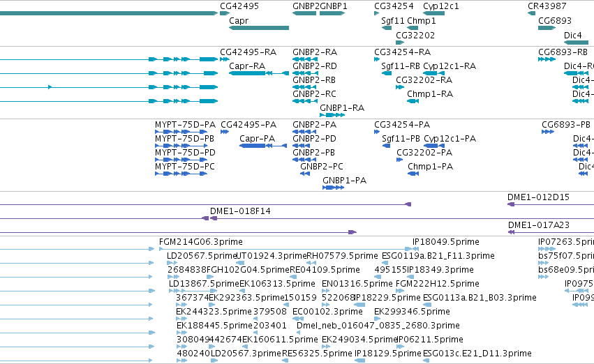Click the RE04109.5prime EST label
The width and height of the screenshot is (594, 364).
(325, 270)
